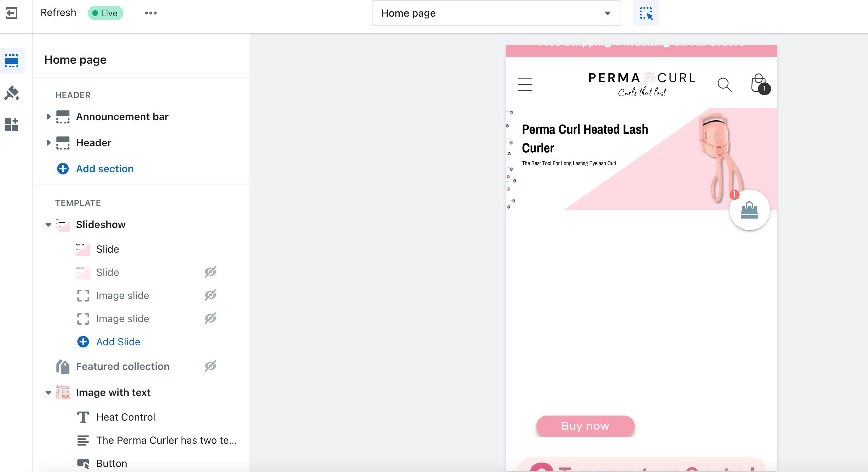Viewport: 868px width, 472px height.
Task: Open the hamburger menu in store preview
Action: [x=525, y=85]
